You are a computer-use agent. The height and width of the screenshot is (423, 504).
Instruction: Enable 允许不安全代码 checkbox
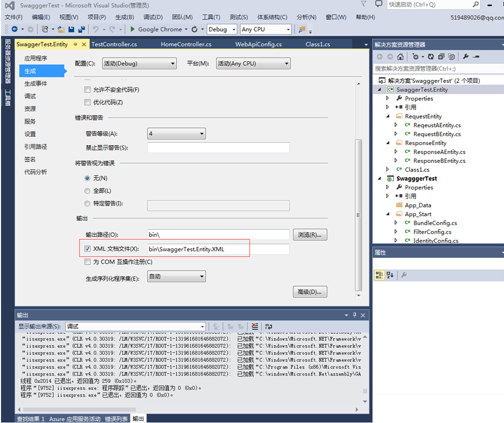[x=88, y=90]
